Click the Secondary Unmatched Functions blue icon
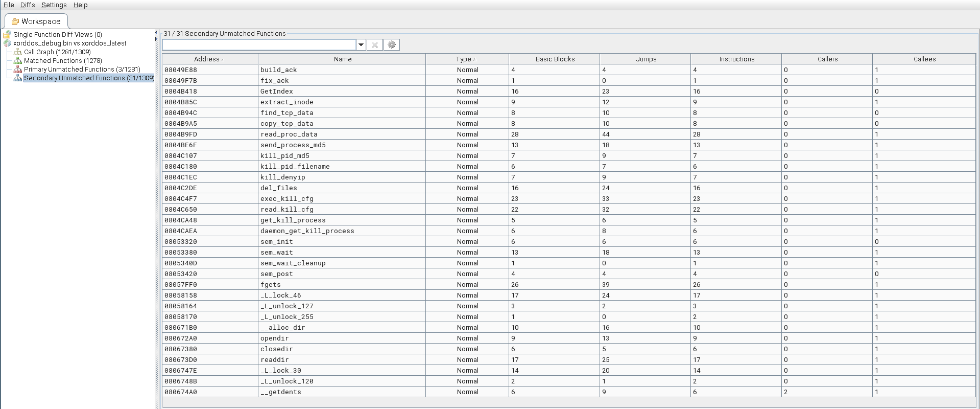980x409 pixels. pos(18,78)
